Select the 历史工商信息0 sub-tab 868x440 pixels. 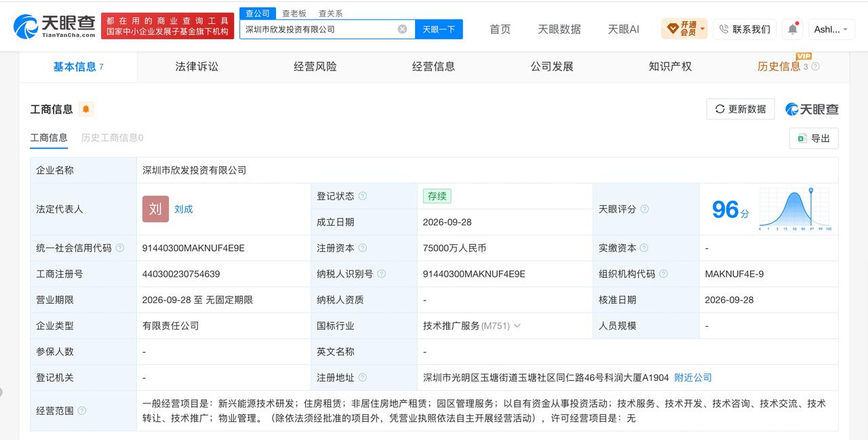pyautogui.click(x=112, y=138)
